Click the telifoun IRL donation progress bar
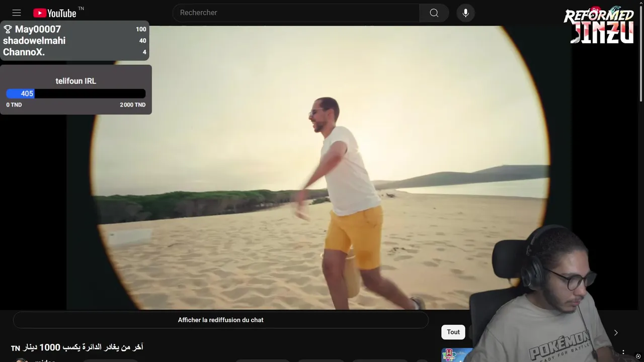 tap(75, 94)
